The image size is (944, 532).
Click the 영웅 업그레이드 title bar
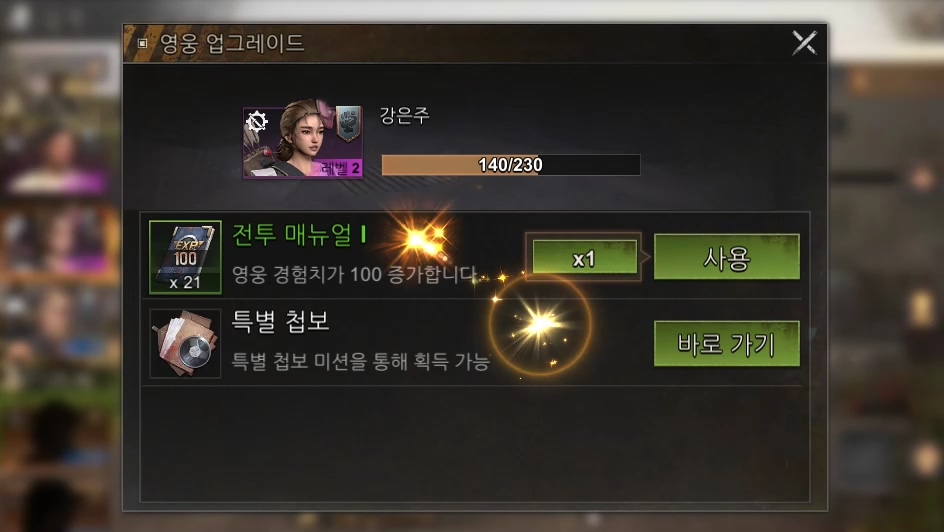pyautogui.click(x=475, y=43)
